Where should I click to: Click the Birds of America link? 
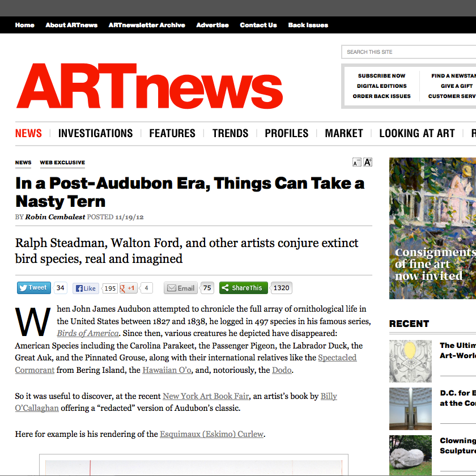(88, 333)
